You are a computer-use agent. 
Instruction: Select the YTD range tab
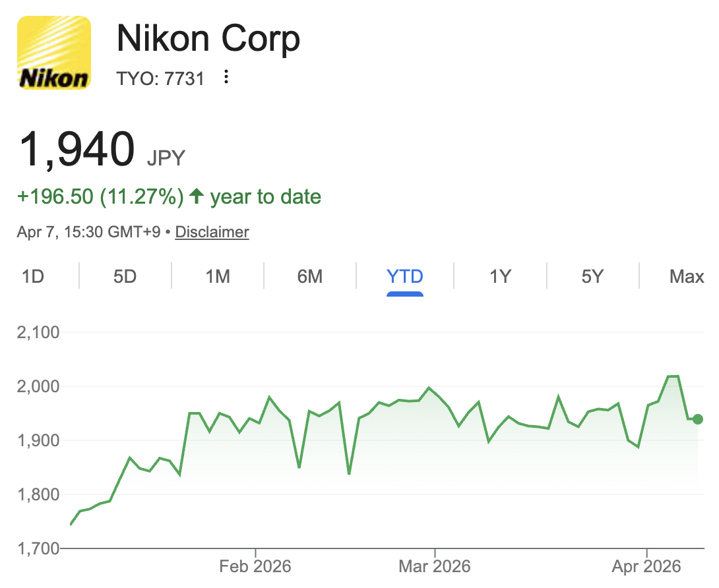click(404, 276)
